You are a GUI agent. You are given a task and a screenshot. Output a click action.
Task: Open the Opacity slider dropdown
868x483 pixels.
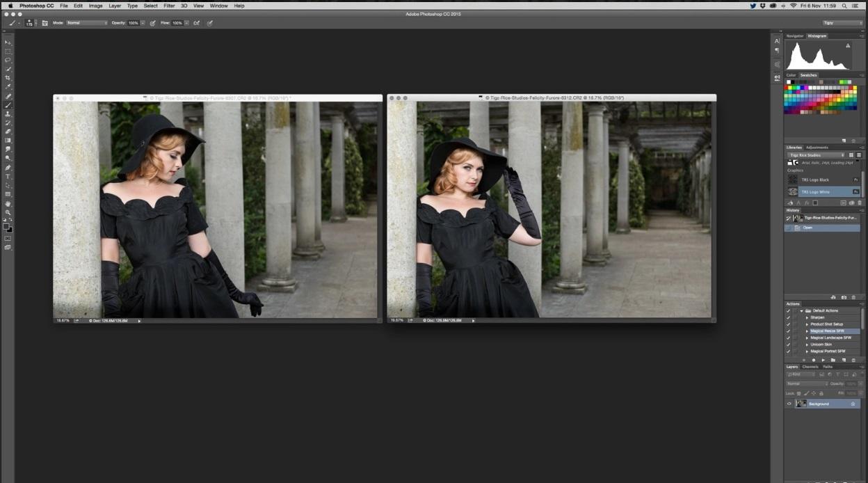143,23
